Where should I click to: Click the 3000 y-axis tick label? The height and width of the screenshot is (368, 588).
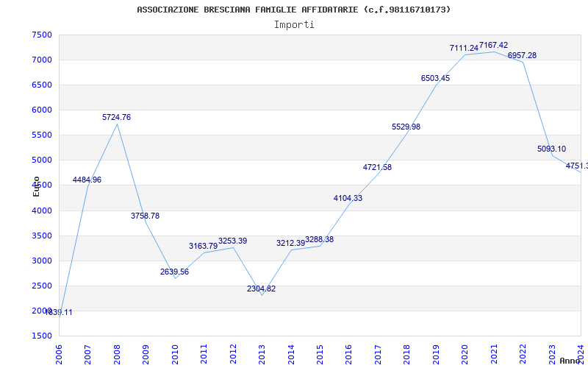[x=42, y=261]
